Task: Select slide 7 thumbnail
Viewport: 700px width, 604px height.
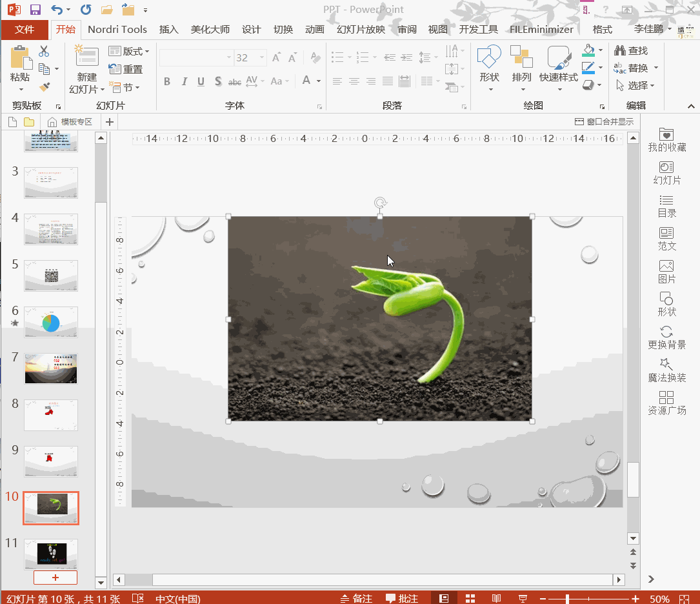Action: coord(51,368)
